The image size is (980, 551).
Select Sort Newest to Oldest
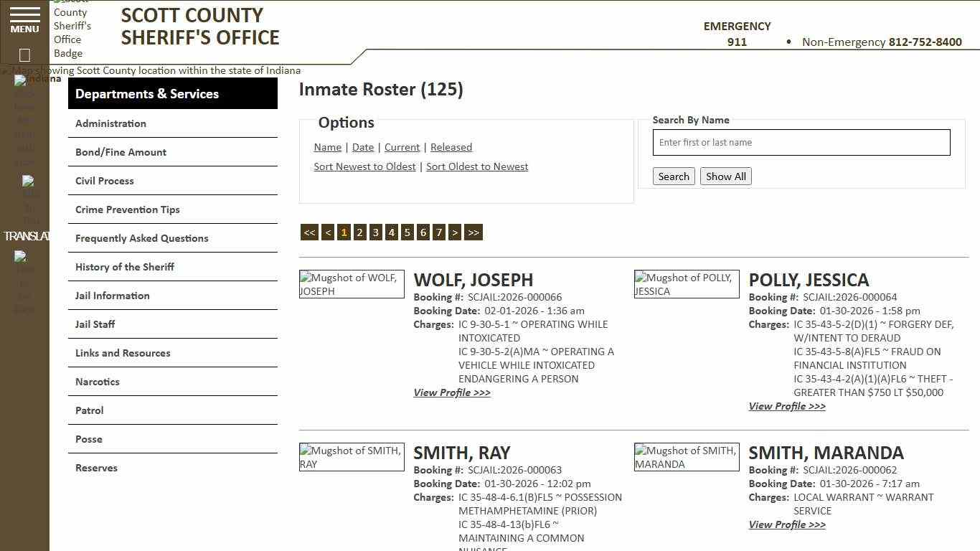(364, 166)
